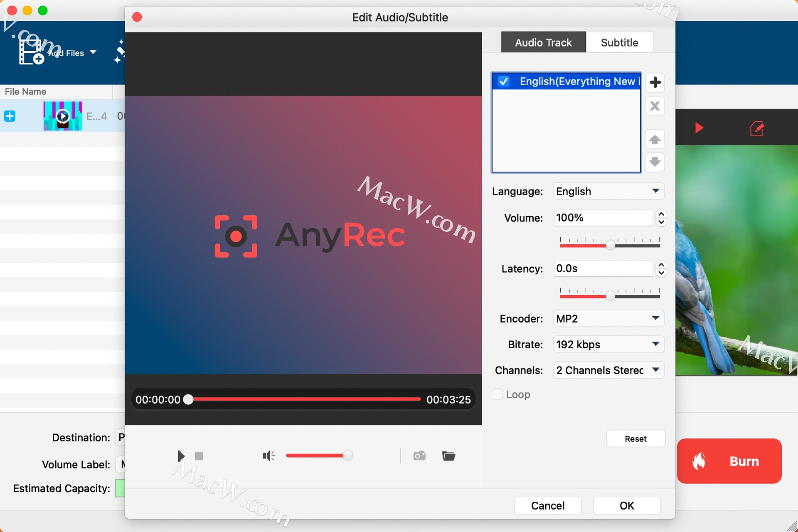Click the Burn button
Screen dimensions: 798x532
pyautogui.click(x=729, y=461)
